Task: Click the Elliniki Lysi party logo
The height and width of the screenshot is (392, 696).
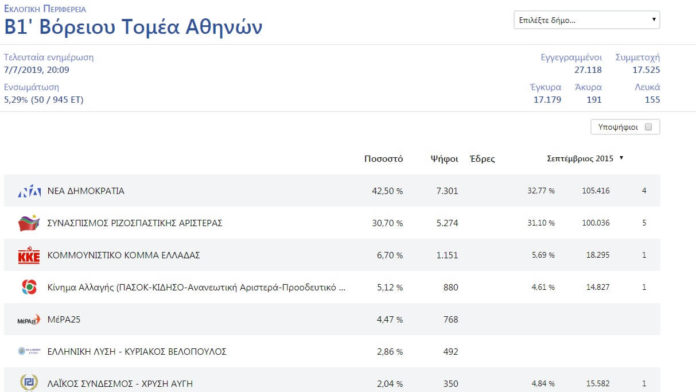Action: coord(29,351)
